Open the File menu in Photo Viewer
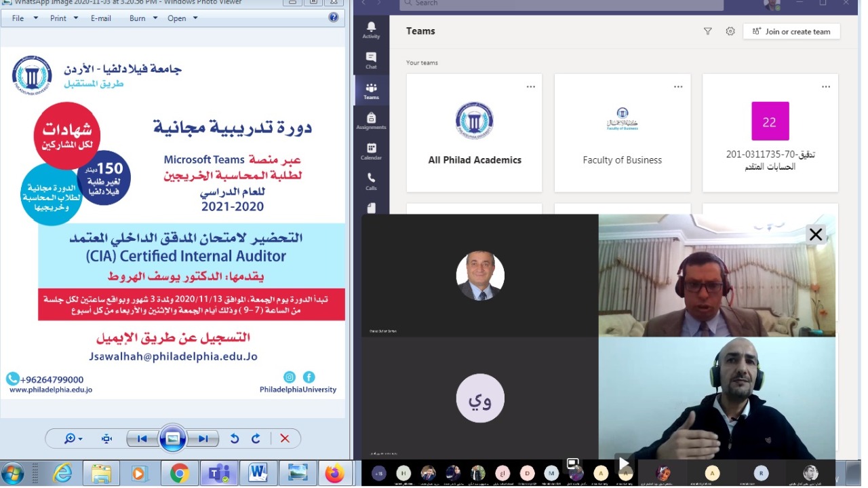 pos(24,18)
